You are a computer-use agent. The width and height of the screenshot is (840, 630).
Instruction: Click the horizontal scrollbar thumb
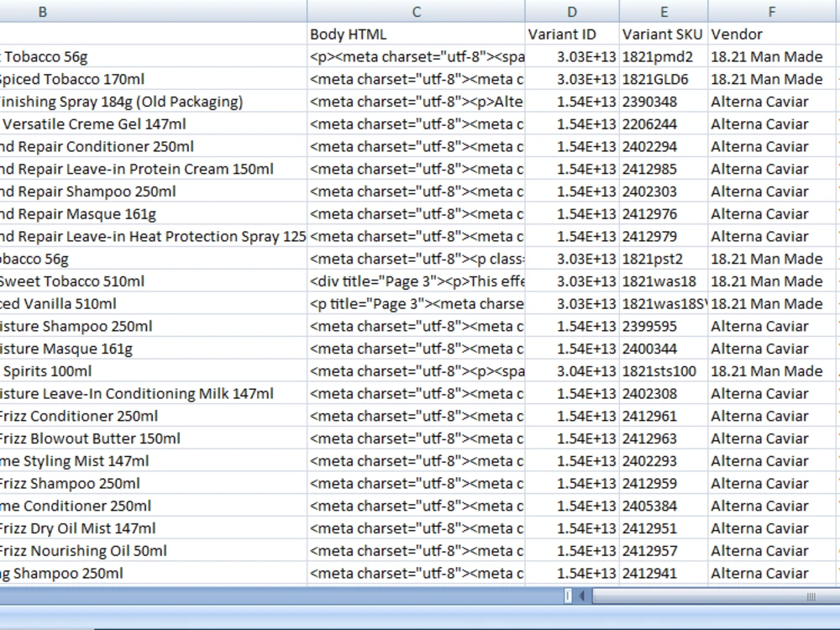[x=716, y=596]
